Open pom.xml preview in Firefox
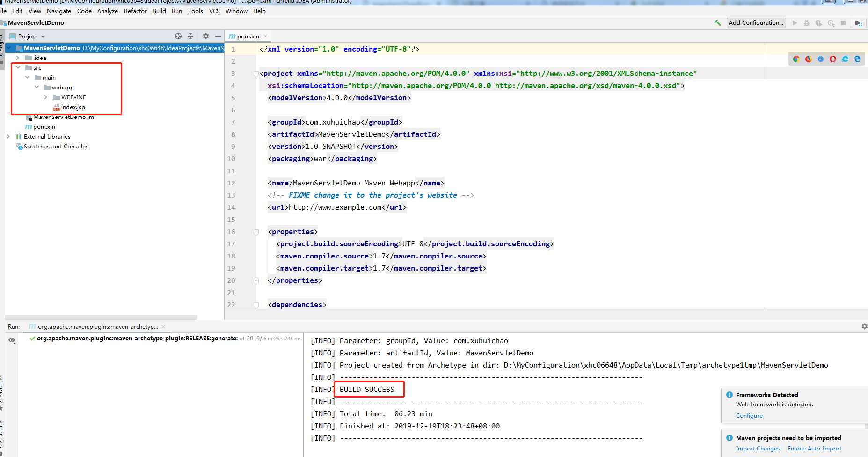868x457 pixels. pos(809,59)
